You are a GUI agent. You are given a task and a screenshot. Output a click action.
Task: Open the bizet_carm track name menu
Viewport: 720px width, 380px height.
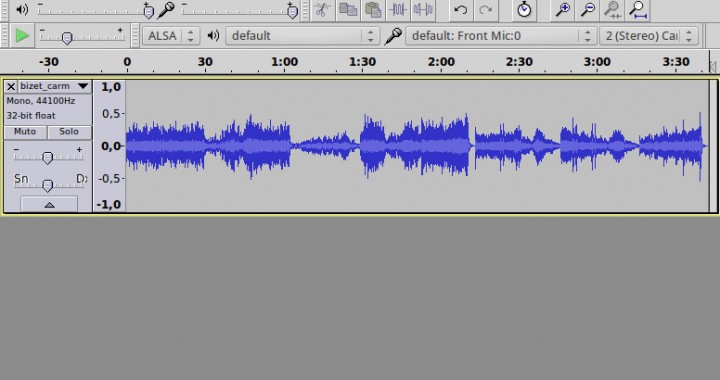pos(55,86)
